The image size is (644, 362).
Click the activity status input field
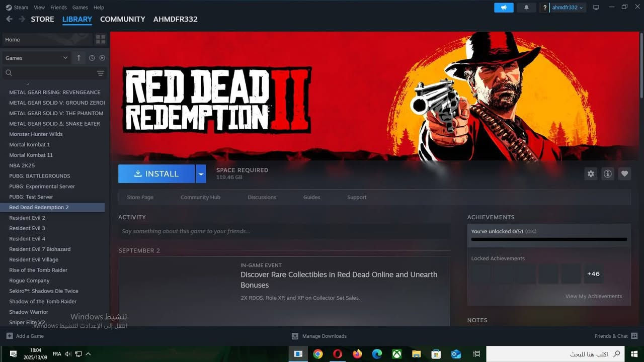tap(284, 231)
